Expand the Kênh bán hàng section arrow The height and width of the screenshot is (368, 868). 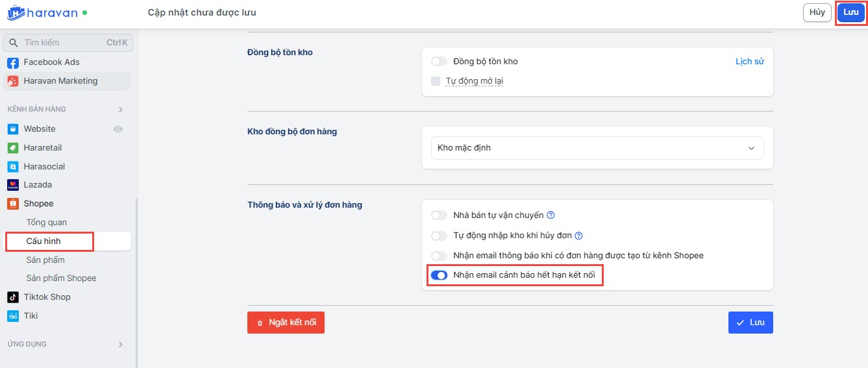tap(120, 110)
